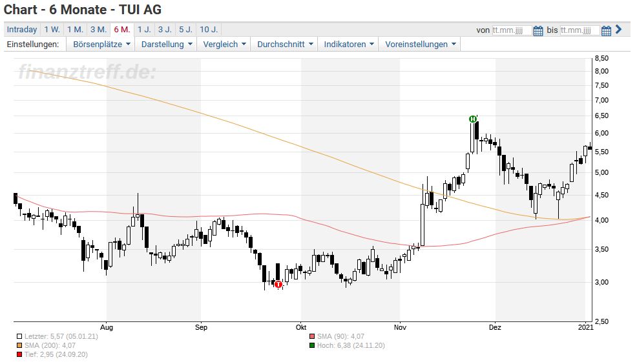Image resolution: width=637 pixels, height=364 pixels.
Task: Switch to the Intraday tab
Action: click(x=22, y=30)
